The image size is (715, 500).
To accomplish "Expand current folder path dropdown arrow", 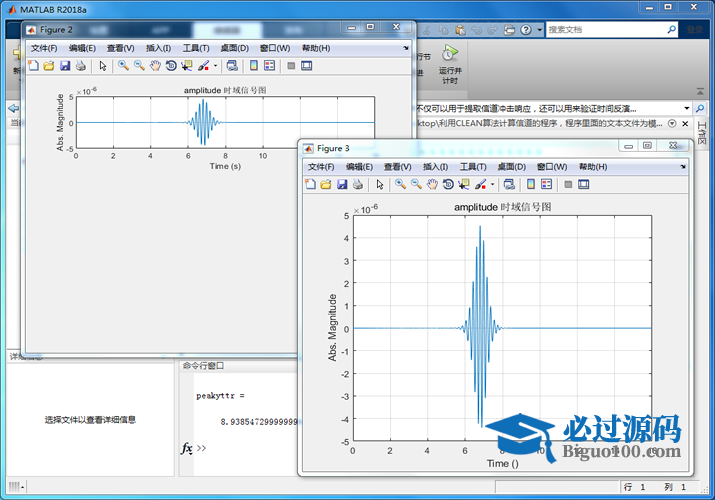I will [686, 108].
